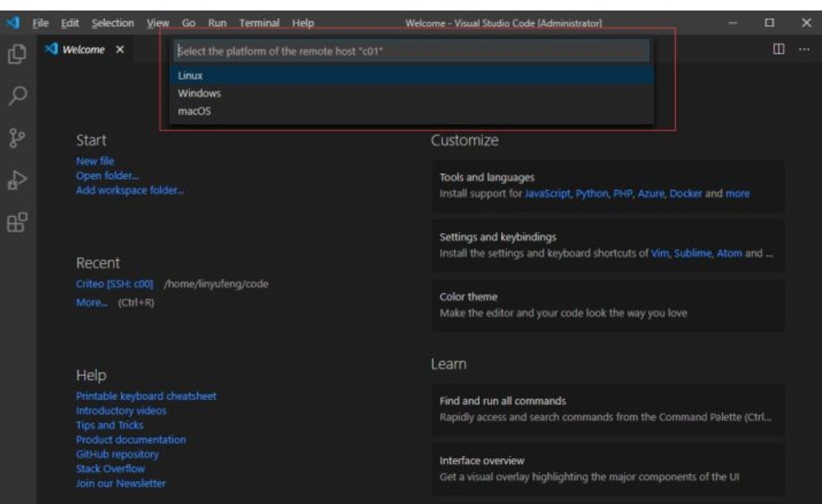
Task: Open Printable keyboard cheatsheet link
Action: 146,396
